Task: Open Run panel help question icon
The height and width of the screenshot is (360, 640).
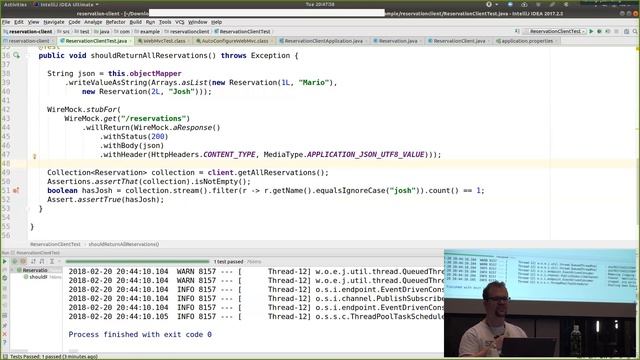Action: 4,342
